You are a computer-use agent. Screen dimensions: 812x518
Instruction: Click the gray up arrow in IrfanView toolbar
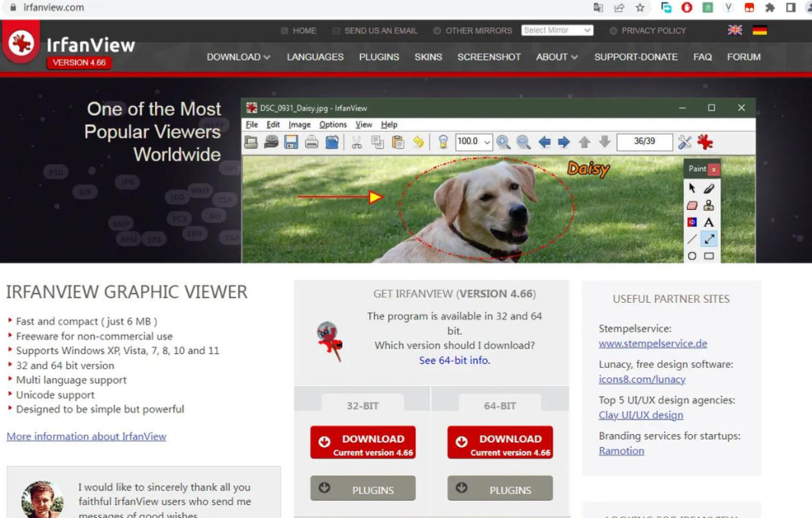pos(584,142)
